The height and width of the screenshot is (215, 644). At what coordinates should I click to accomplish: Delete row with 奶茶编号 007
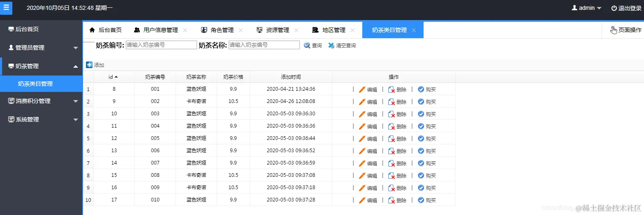pos(398,163)
